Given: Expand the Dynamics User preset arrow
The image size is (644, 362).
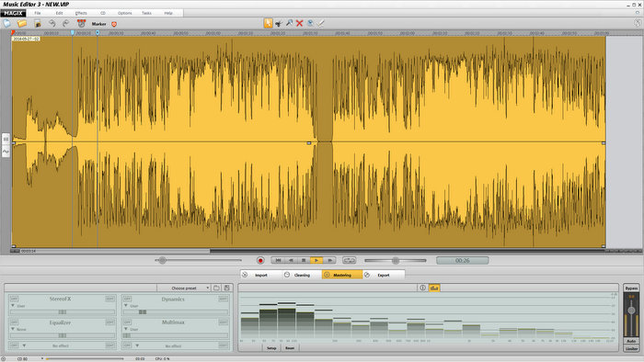Looking at the screenshot, I should [126, 305].
